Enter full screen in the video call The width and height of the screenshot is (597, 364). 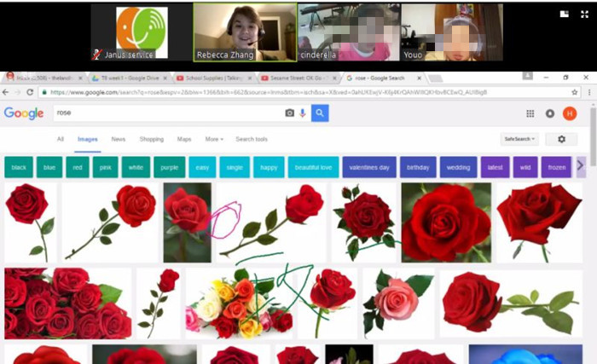click(x=584, y=14)
